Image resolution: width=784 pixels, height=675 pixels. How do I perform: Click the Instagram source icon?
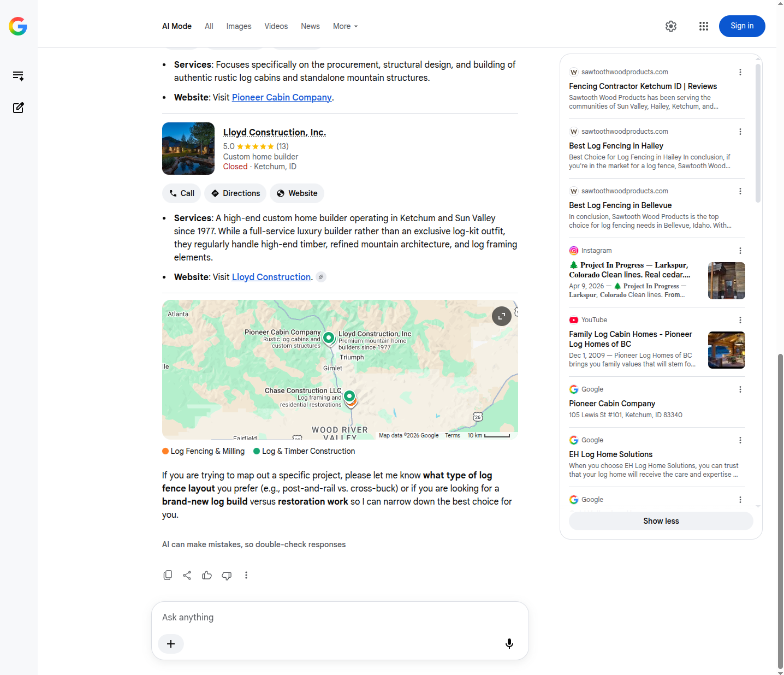[574, 251]
